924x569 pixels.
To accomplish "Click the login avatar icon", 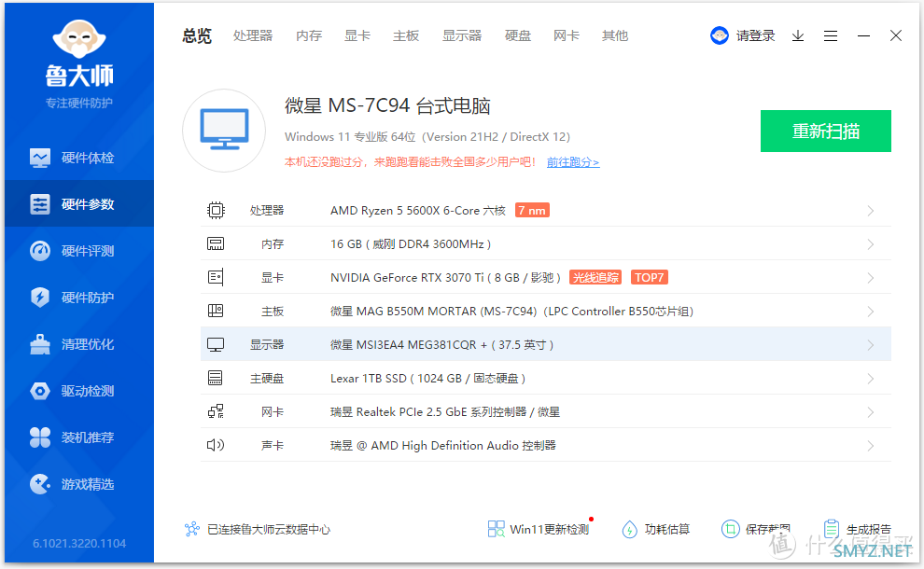I will tap(720, 36).
